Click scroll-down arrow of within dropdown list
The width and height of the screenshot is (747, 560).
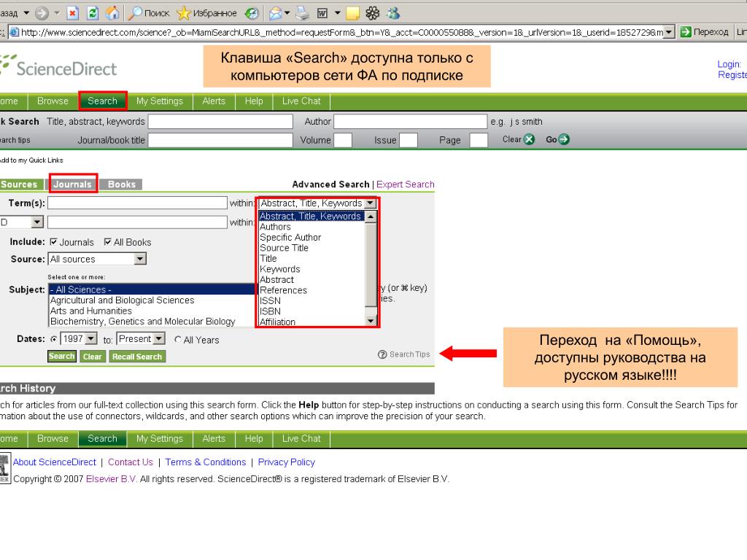click(371, 321)
